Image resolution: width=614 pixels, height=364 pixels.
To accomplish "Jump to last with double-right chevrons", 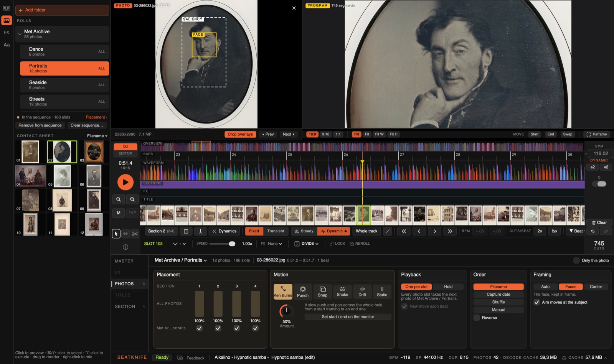I will 450,231.
